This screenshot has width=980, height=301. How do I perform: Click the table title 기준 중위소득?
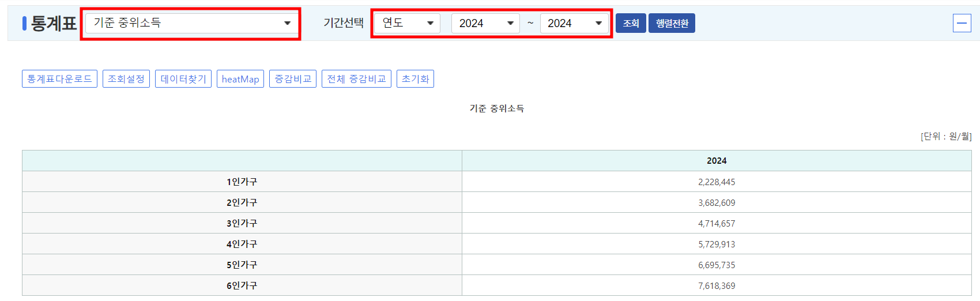497,108
